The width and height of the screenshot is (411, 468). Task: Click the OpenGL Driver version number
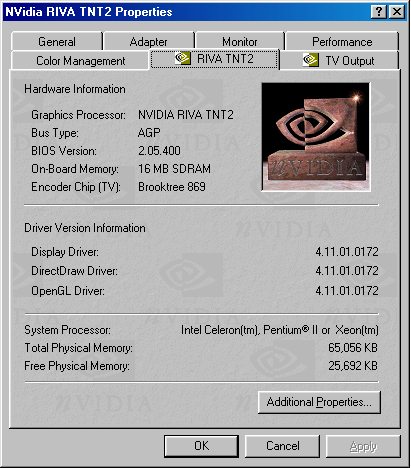(347, 291)
